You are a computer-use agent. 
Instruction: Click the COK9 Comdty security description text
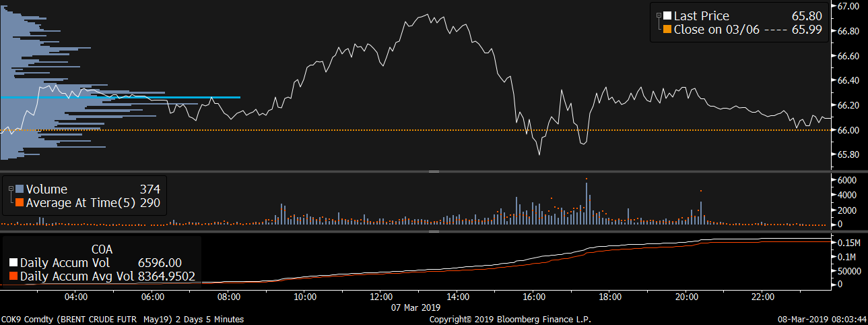pos(123,319)
